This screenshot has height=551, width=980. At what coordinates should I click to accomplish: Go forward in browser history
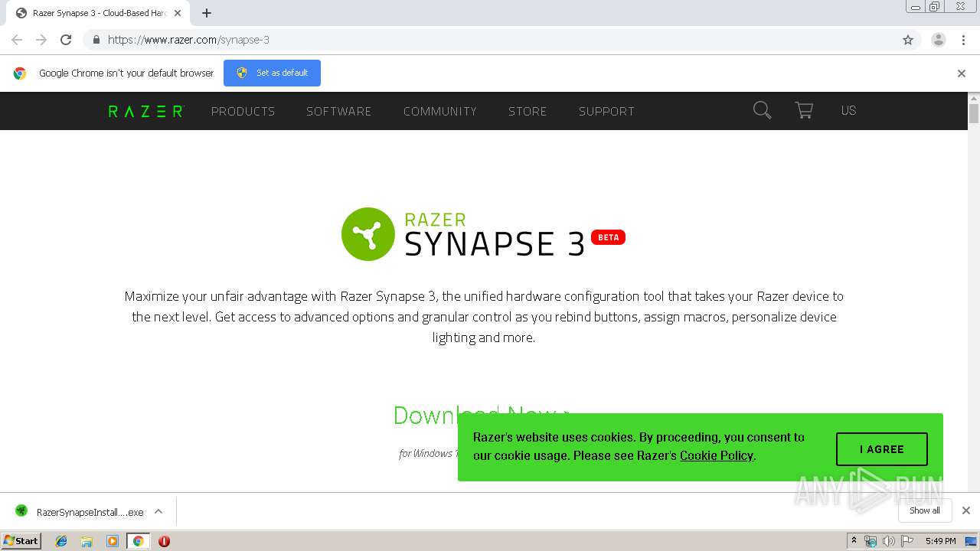pos(41,40)
